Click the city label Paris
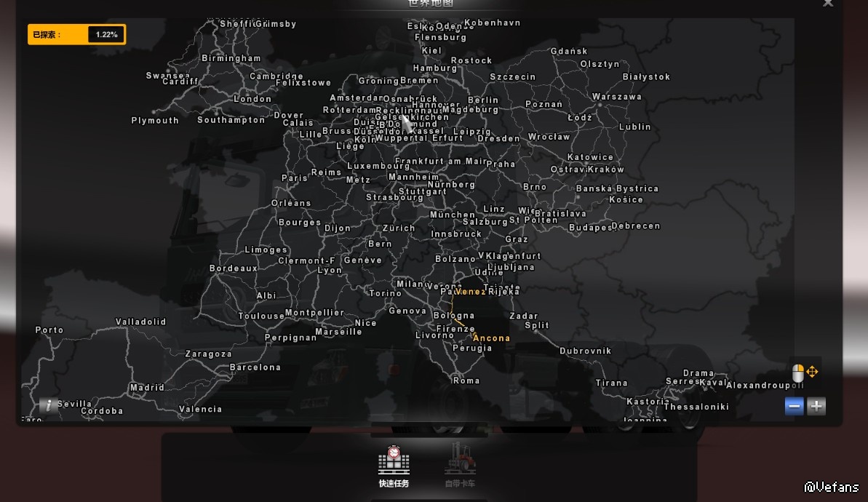This screenshot has width=868, height=502. [295, 178]
